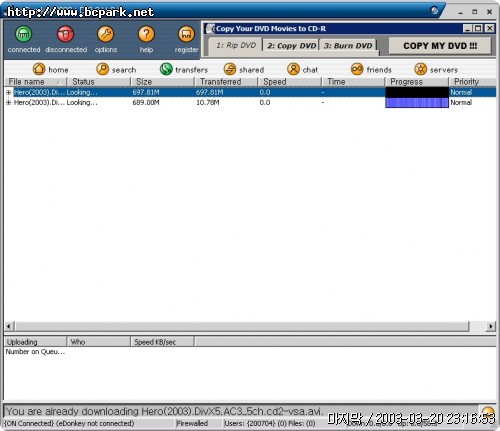Click the 689.00M size cell
This screenshot has width=500, height=431.
tap(146, 102)
